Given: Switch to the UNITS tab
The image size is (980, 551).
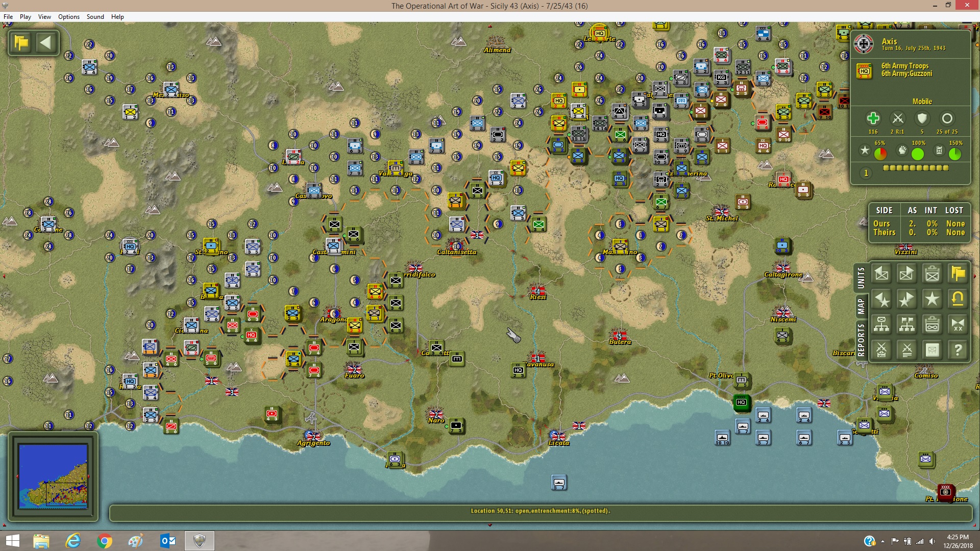Looking at the screenshot, I should [861, 278].
